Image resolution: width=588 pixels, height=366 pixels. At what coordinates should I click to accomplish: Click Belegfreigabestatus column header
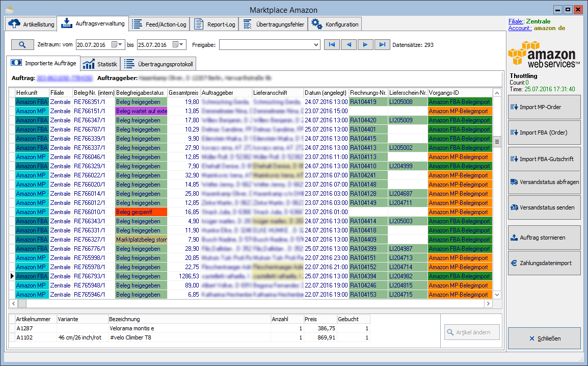tap(141, 93)
